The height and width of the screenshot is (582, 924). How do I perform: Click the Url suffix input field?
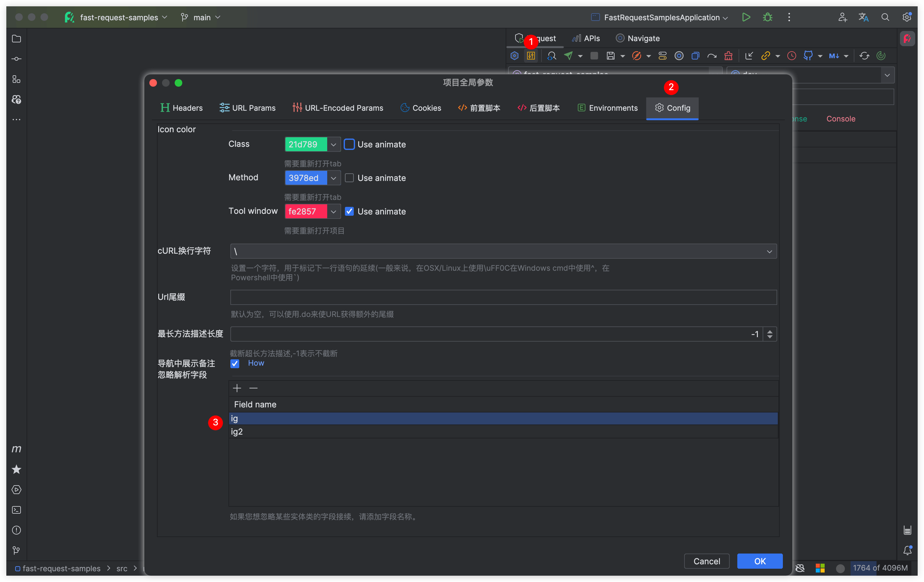(503, 297)
